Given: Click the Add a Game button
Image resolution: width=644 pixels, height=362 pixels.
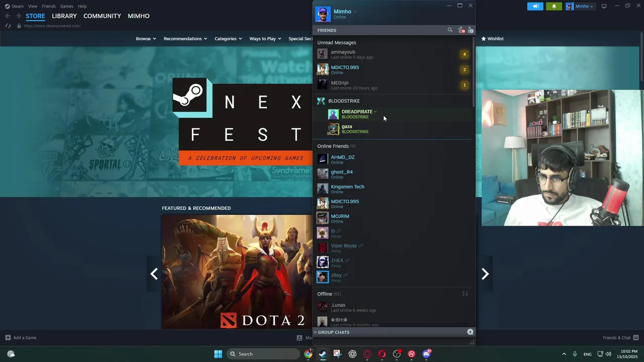Looking at the screenshot, I should (21, 338).
